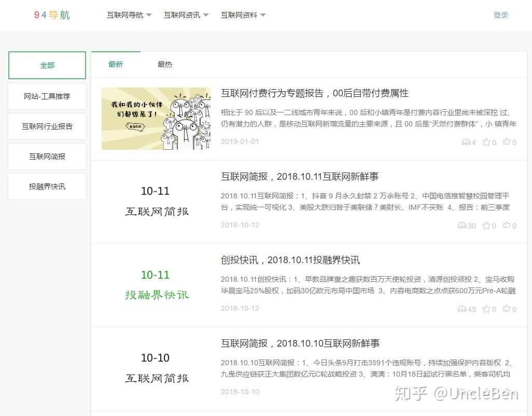Click the views icon on the 2019-01-01 article

tap(466, 142)
